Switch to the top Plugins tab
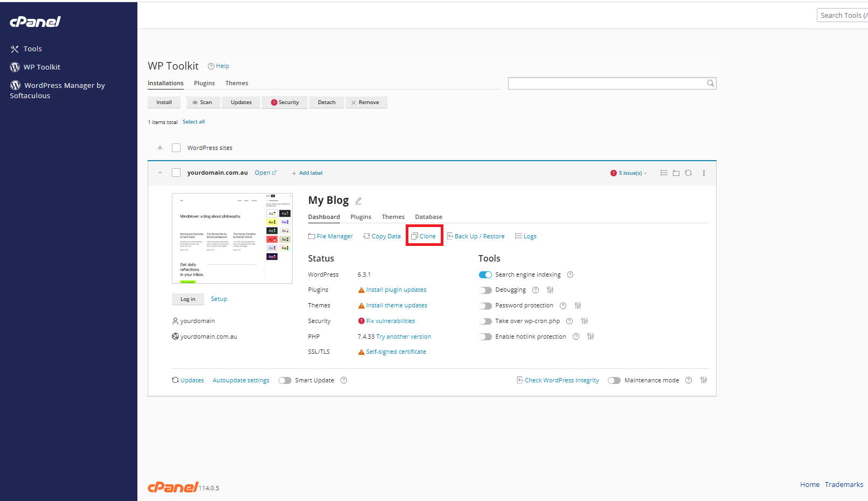Image resolution: width=868 pixels, height=501 pixels. pos(205,83)
